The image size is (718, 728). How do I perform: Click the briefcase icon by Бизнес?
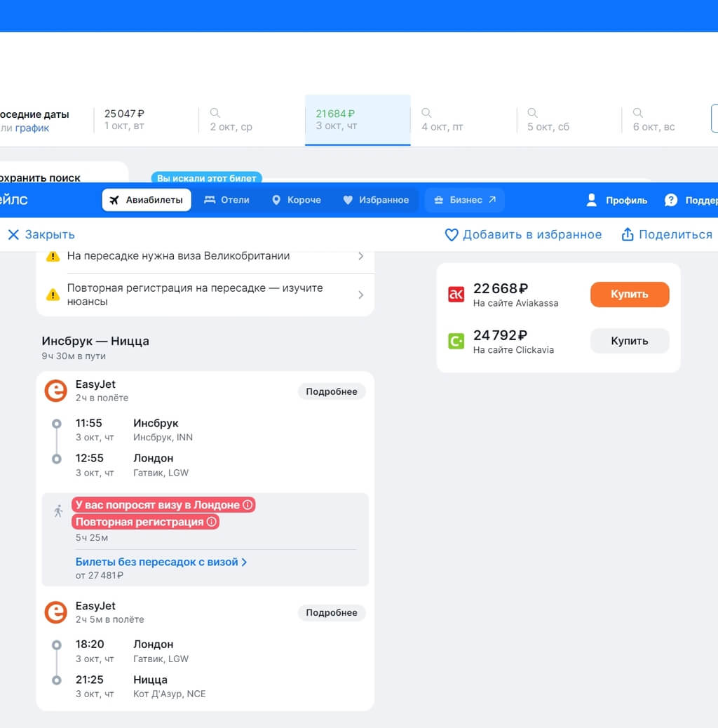click(x=439, y=200)
